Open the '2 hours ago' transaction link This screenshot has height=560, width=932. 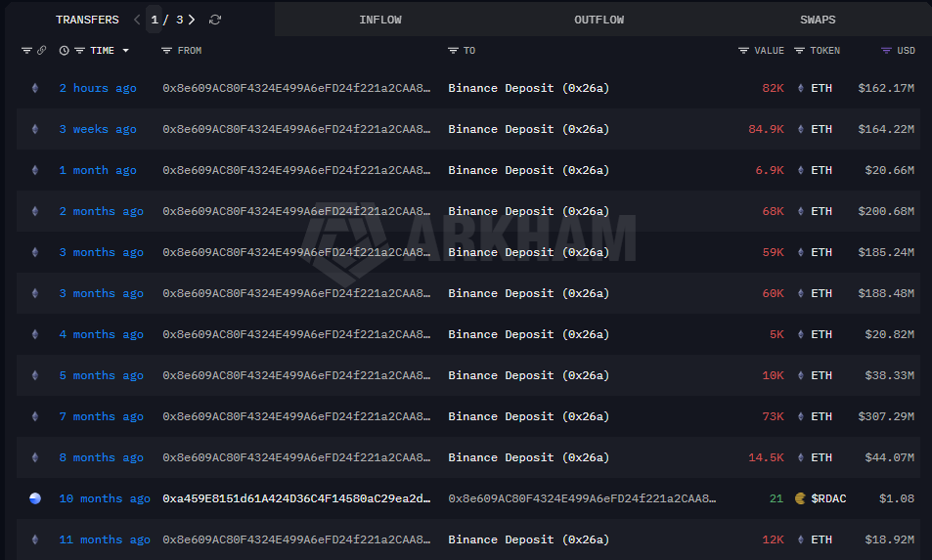pyautogui.click(x=98, y=88)
